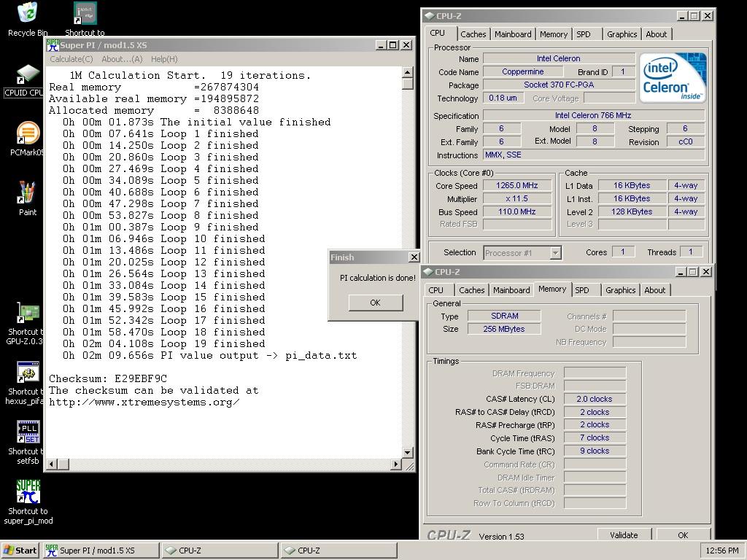747x560 pixels.
Task: Switch to CPU tab in lower CPU-Z
Action: pos(436,290)
